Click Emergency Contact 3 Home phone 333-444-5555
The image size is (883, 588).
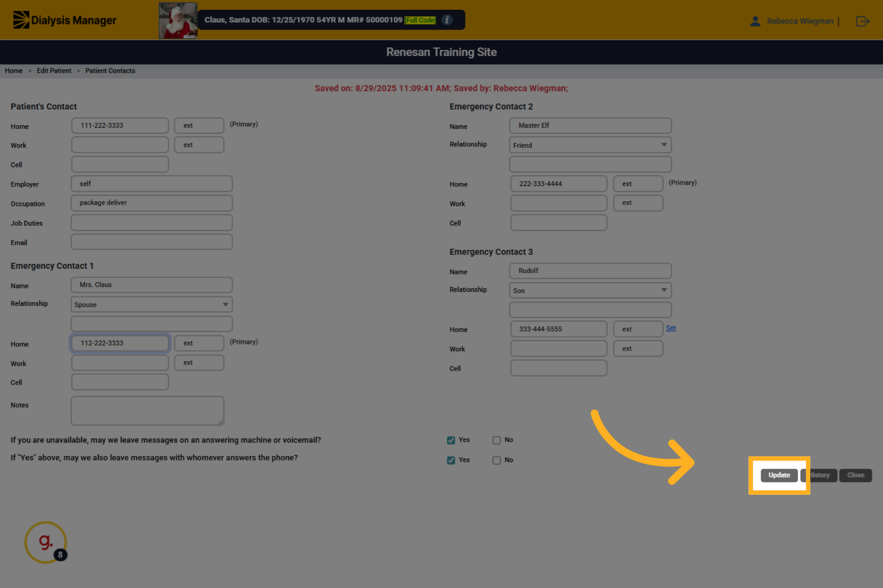click(x=558, y=329)
